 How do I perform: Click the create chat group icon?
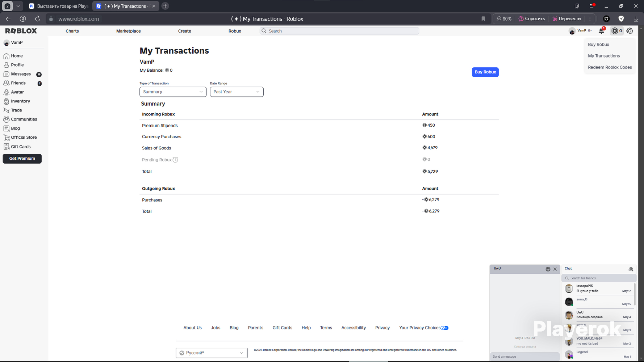pyautogui.click(x=631, y=269)
